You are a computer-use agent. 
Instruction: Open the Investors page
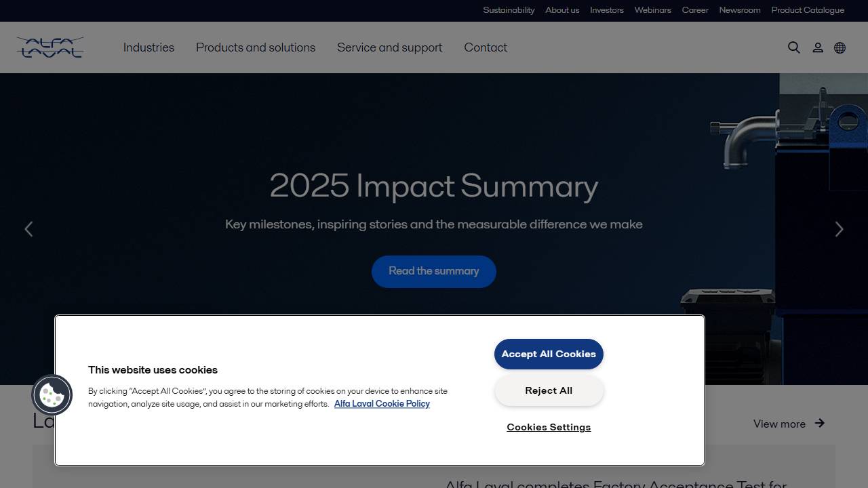(606, 10)
